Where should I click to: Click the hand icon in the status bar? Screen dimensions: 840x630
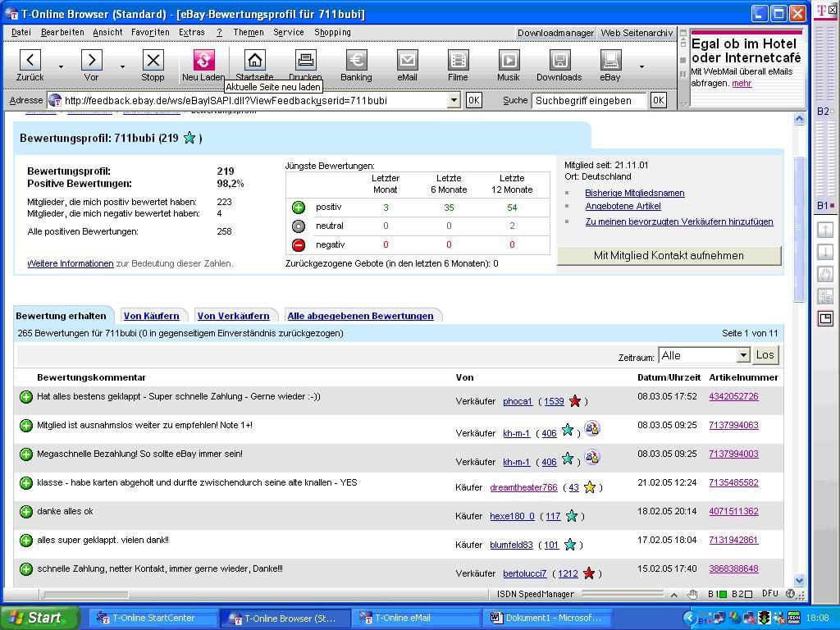(692, 594)
